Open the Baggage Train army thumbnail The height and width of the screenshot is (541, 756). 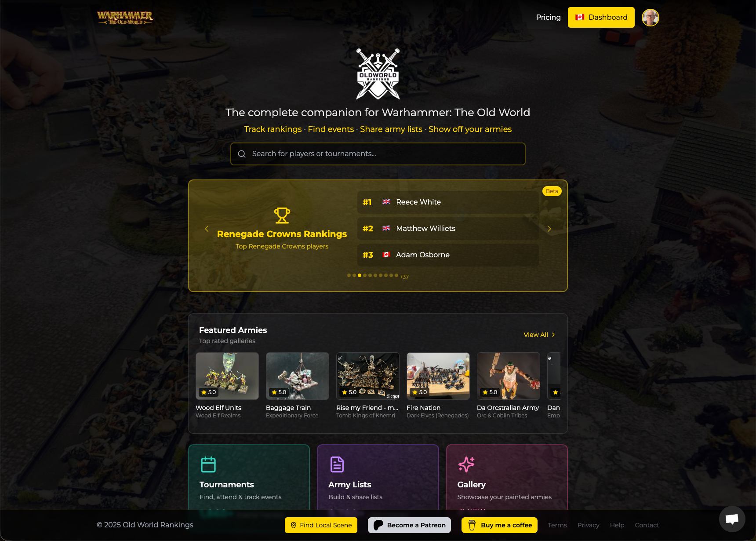coord(298,376)
